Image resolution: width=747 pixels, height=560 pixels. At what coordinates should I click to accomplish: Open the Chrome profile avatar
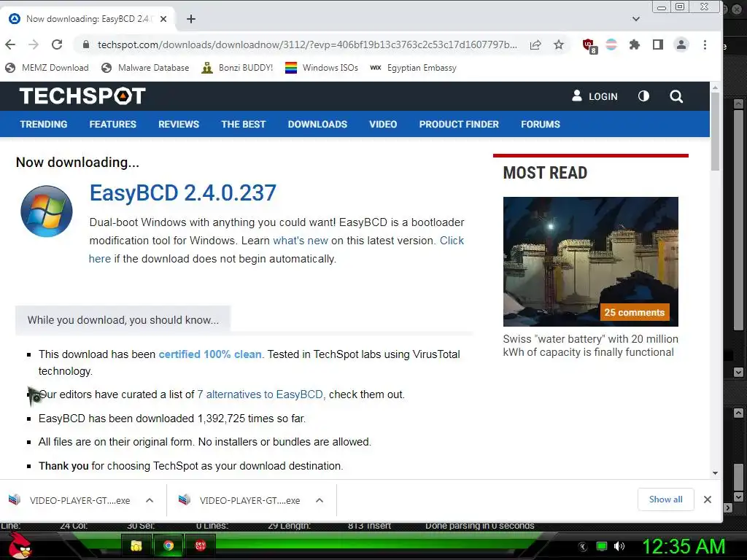681,44
